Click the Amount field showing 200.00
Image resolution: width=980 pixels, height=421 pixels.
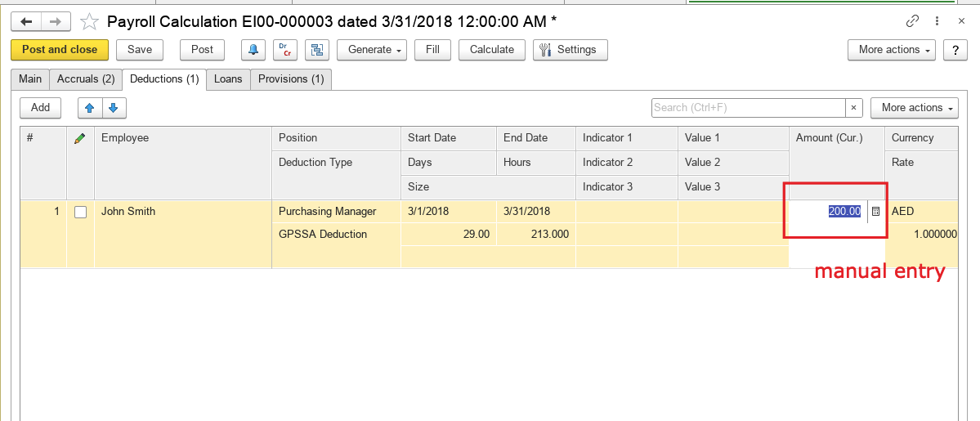[x=828, y=212]
